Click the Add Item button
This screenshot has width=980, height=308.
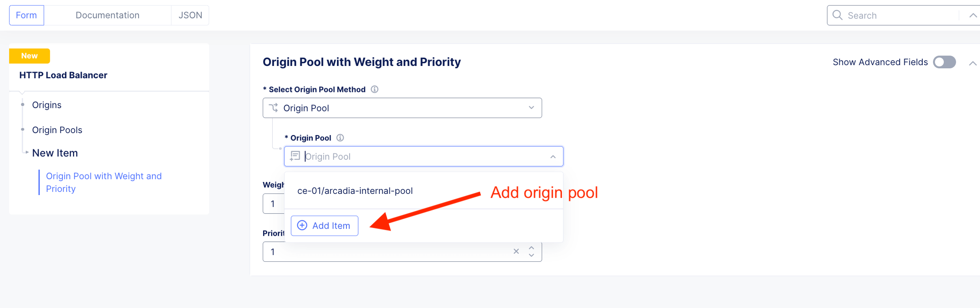[x=324, y=225]
